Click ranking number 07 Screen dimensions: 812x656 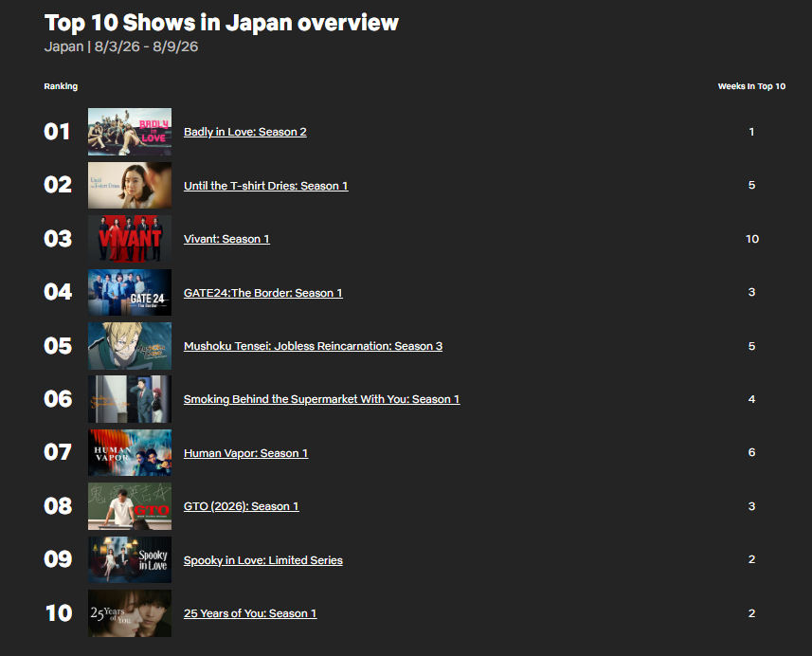58,452
